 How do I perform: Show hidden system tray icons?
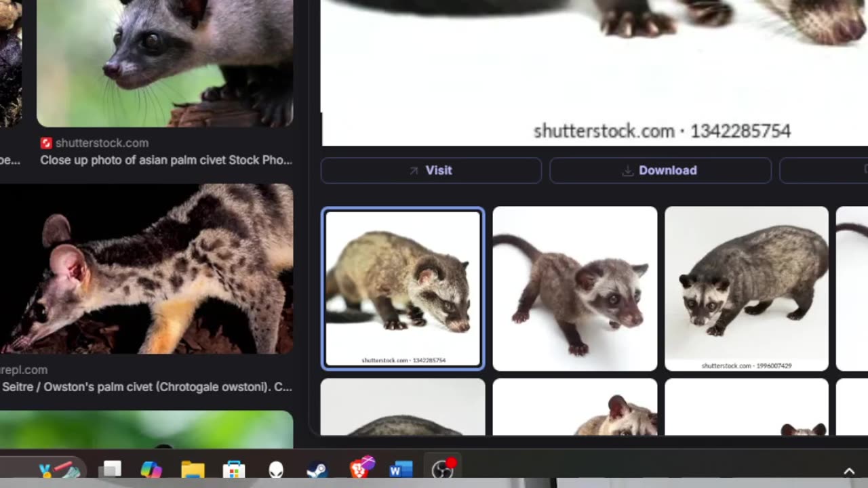coord(849,471)
